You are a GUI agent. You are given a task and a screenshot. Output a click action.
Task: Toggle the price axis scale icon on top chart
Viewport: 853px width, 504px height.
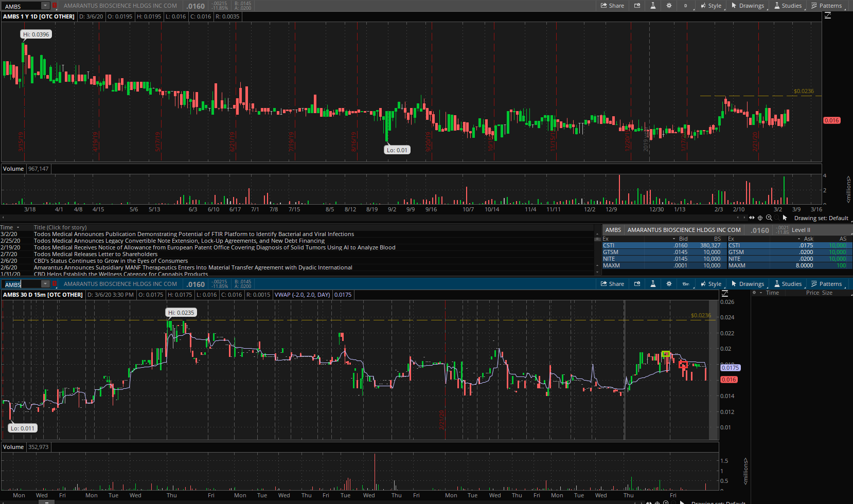[x=828, y=15]
